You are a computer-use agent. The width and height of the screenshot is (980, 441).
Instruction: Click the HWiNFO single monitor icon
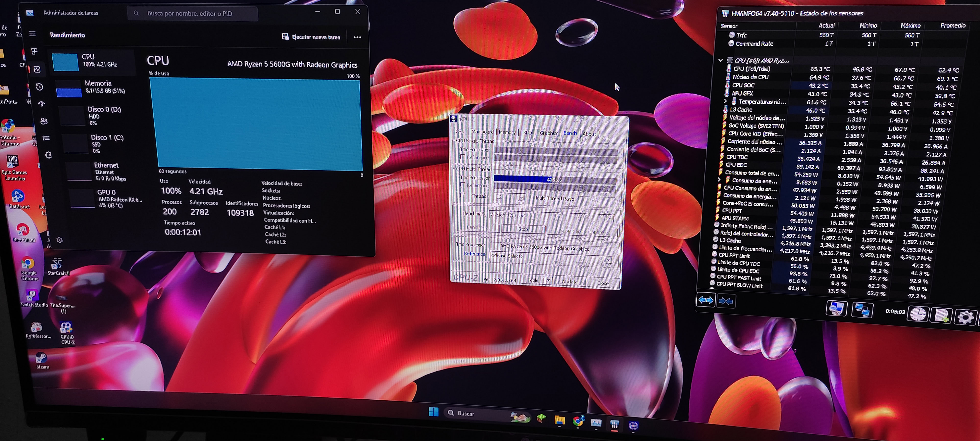836,308
